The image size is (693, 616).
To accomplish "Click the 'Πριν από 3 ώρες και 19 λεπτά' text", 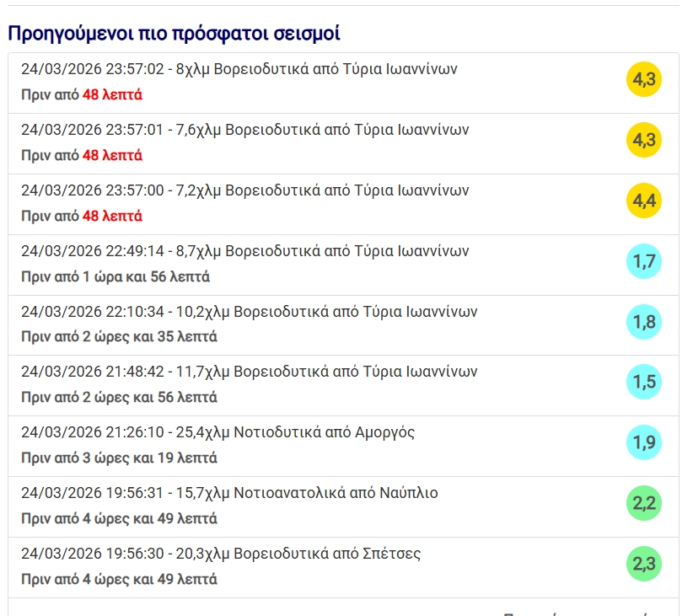I will point(119,458).
